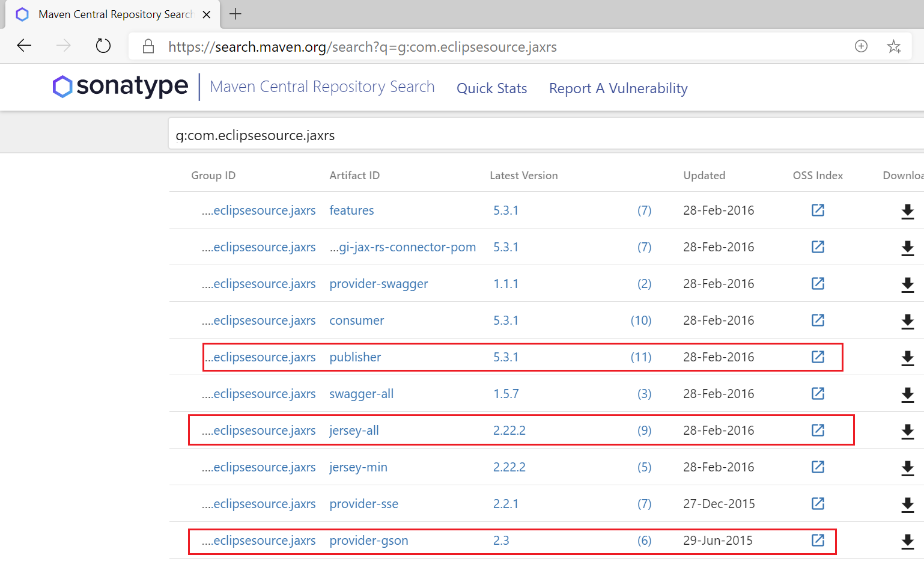Show all (2) versions of provider-swagger
Image resolution: width=924 pixels, height=561 pixels.
pyautogui.click(x=644, y=284)
